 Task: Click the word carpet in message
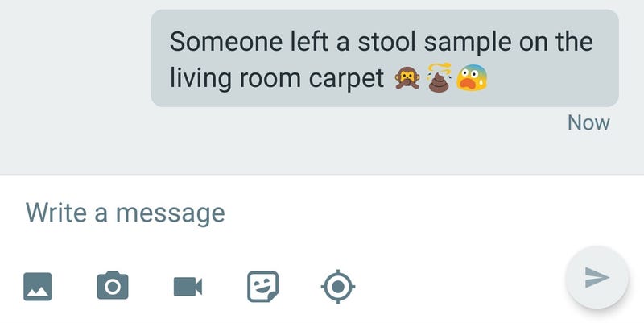pos(346,79)
